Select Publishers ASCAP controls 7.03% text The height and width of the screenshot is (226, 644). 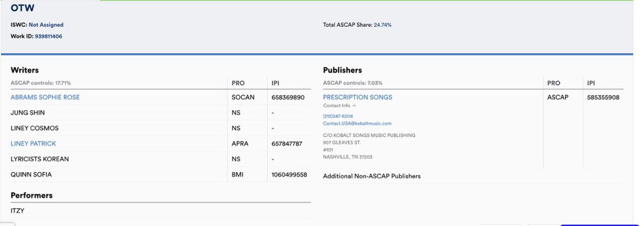click(x=353, y=83)
